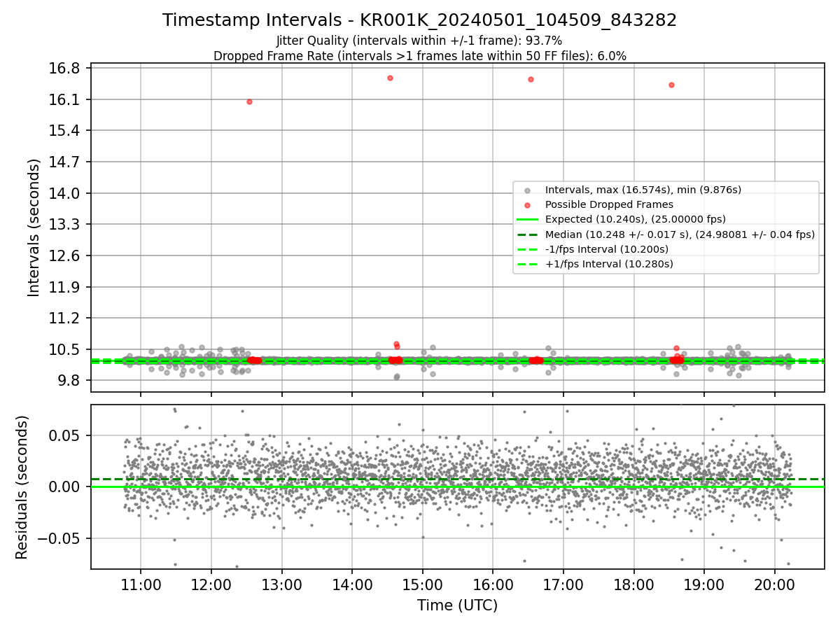Click the Intervals max/min legend entry
The image size is (840, 630).
point(643,190)
